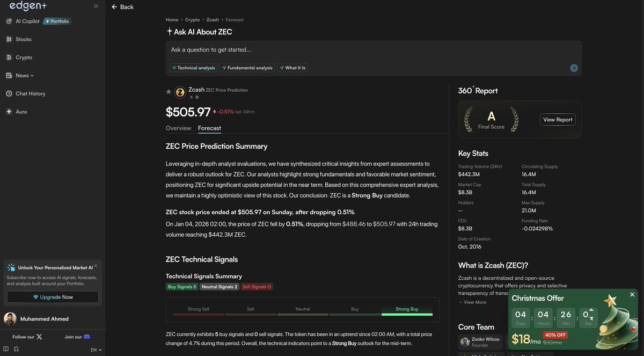
Task: Open the Zcash breadcrumb link
Action: (213, 19)
